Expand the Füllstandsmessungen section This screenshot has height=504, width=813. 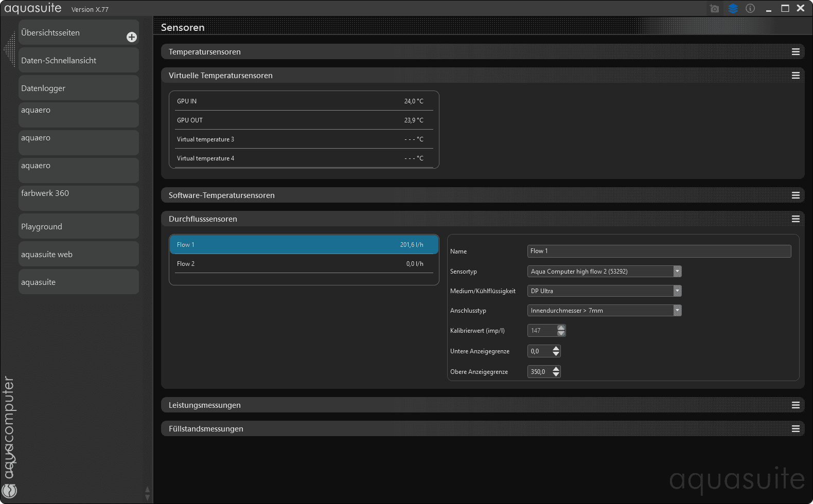[483, 429]
